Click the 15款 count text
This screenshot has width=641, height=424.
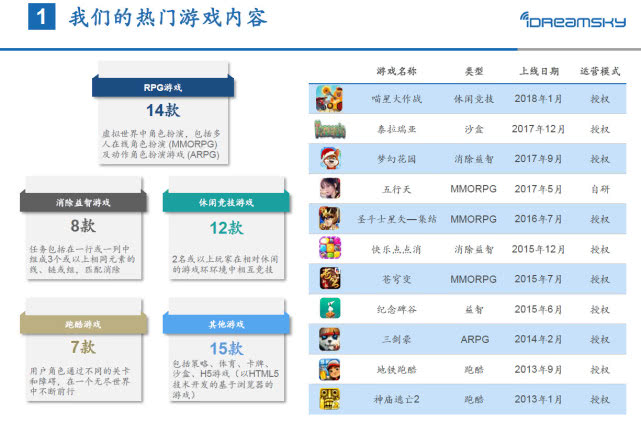click(x=226, y=348)
